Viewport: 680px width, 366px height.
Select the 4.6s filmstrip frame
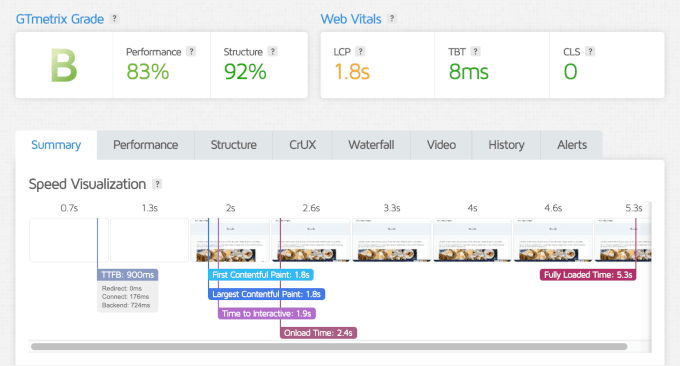[x=553, y=240]
